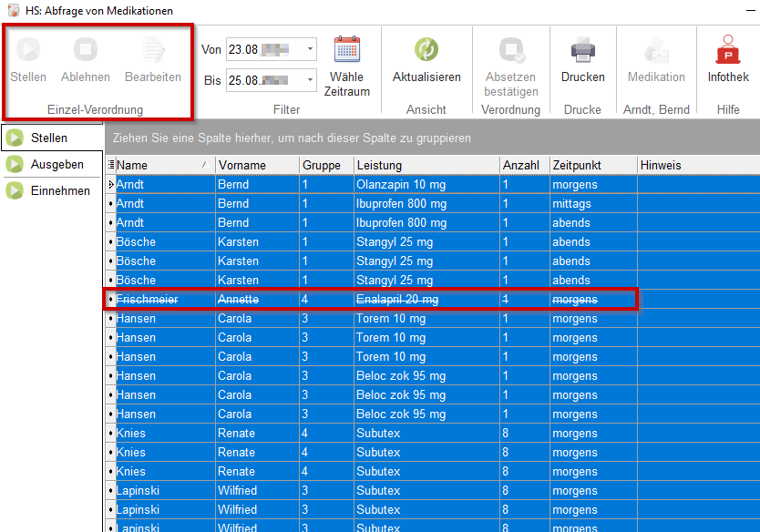Click the Leistung column header
The width and height of the screenshot is (760, 532).
(426, 165)
